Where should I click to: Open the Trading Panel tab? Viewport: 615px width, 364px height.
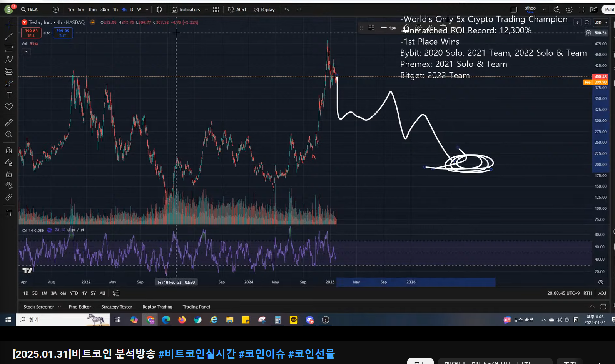(196, 307)
